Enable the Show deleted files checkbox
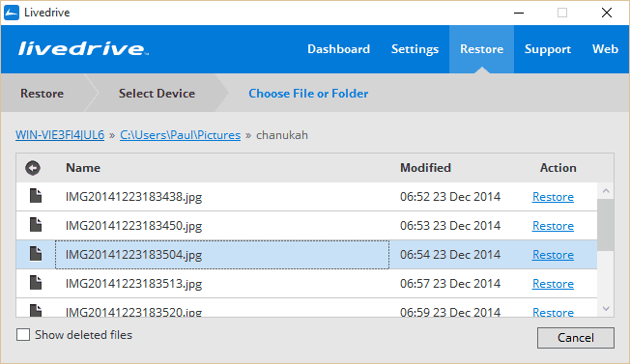The width and height of the screenshot is (630, 364). (23, 335)
